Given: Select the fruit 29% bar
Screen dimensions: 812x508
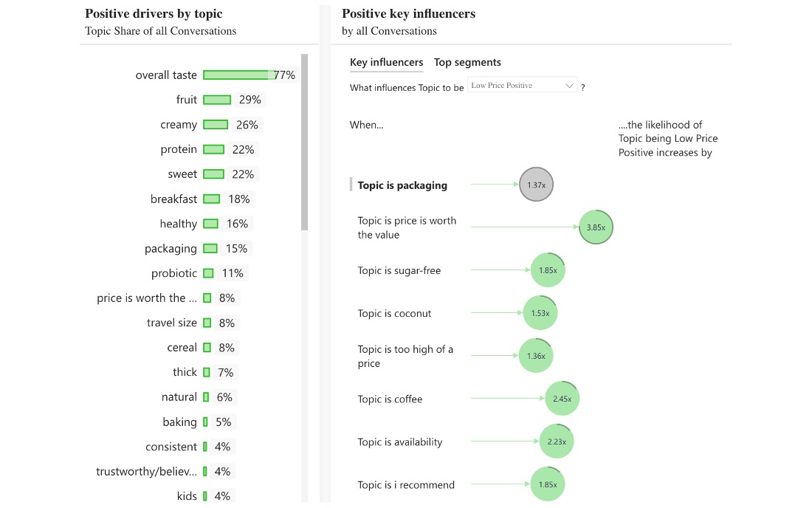Looking at the screenshot, I should pos(217,100).
